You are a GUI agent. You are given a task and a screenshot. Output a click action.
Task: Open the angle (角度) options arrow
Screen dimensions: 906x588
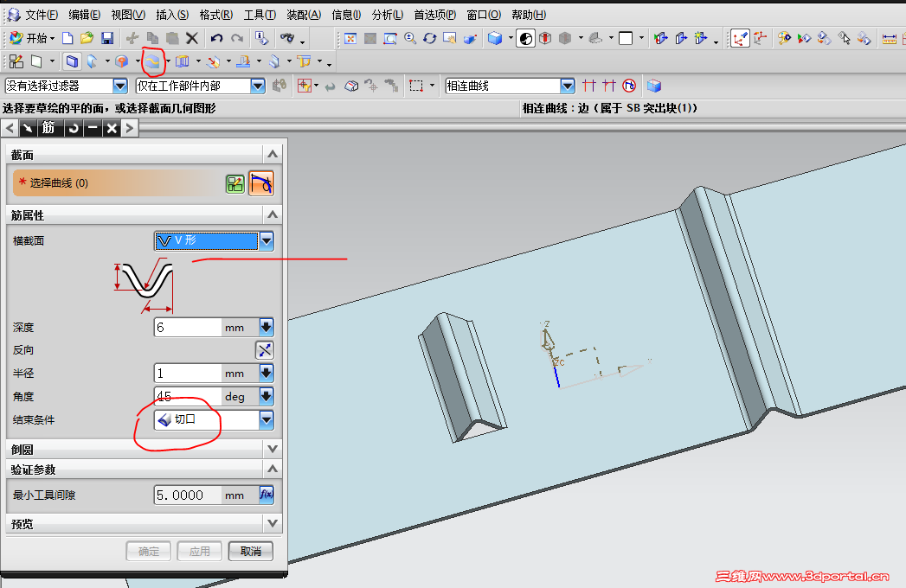[267, 396]
